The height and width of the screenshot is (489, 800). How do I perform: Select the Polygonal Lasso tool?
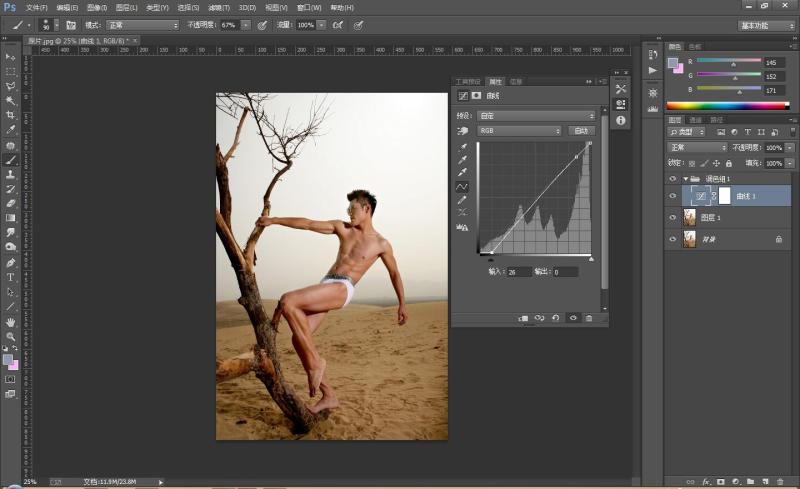point(10,86)
